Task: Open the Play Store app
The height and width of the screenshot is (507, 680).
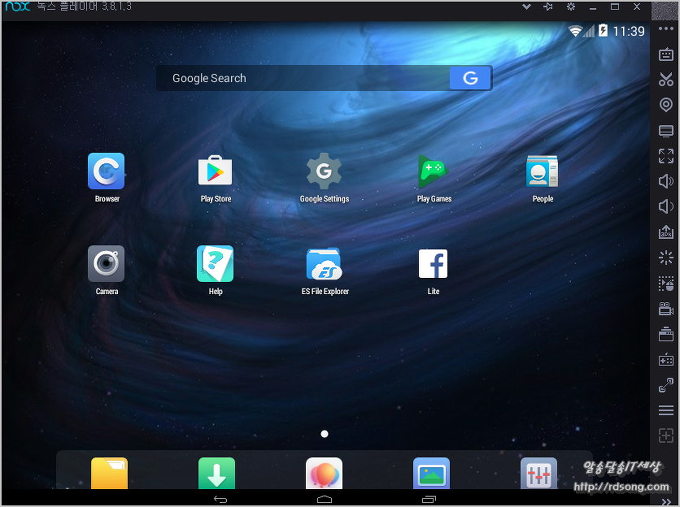Action: click(215, 172)
